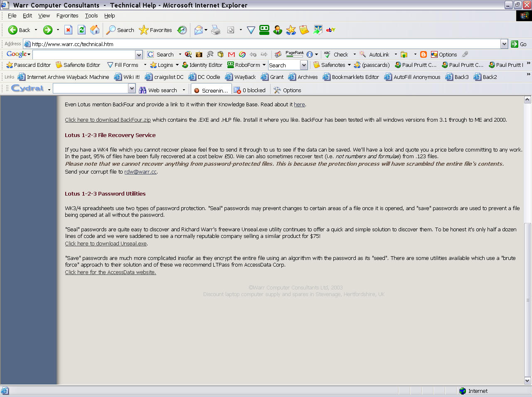This screenshot has width=532, height=397.
Task: Click the Gmail icon on Google toolbar
Action: click(x=232, y=54)
